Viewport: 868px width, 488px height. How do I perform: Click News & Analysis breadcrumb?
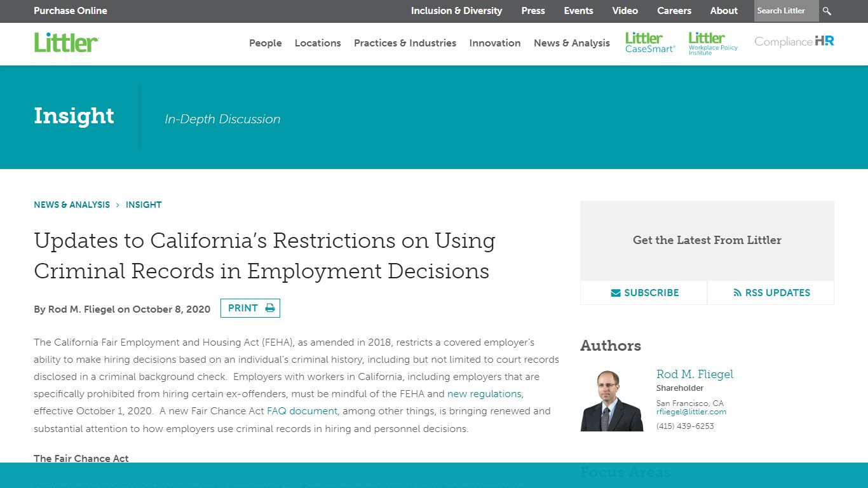point(72,205)
